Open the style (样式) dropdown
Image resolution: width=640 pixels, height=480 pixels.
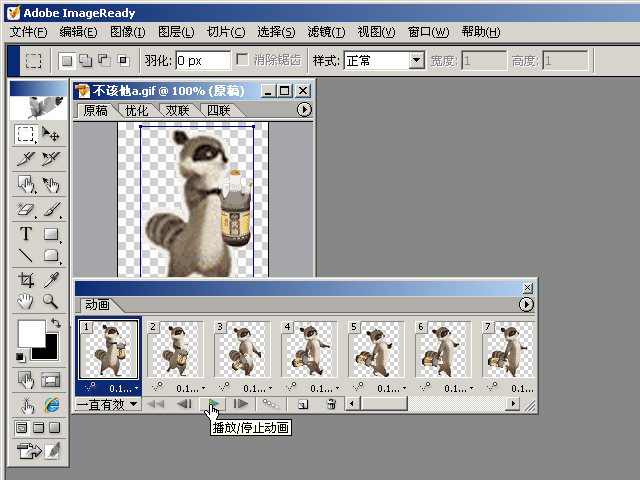coord(416,61)
